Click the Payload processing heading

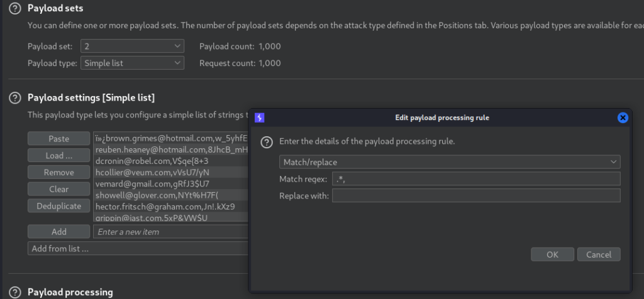pyautogui.click(x=70, y=293)
